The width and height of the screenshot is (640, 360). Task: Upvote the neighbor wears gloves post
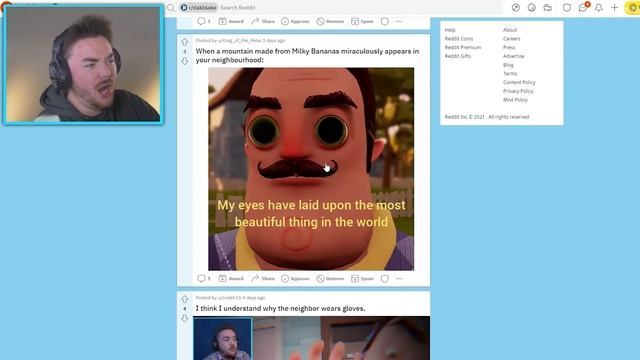click(184, 299)
